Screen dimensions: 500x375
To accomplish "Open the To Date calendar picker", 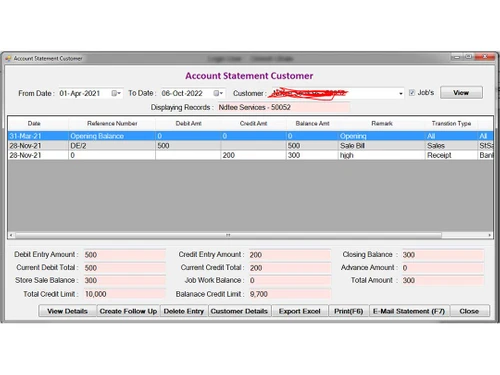I will (x=218, y=93).
